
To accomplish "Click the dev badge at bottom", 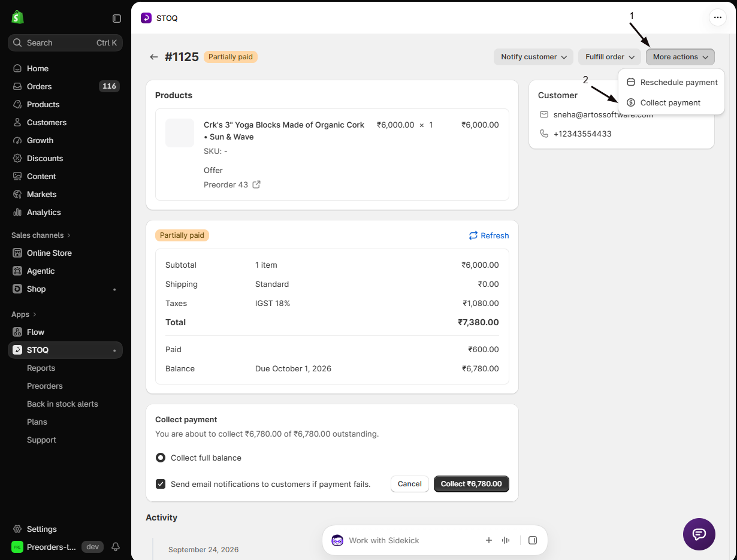I will [92, 547].
